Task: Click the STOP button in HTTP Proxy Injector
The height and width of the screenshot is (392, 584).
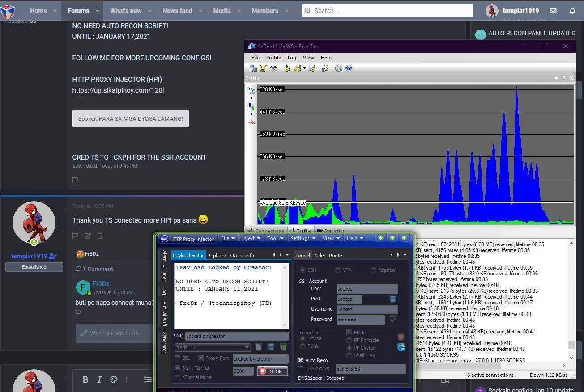Action: click(x=272, y=371)
